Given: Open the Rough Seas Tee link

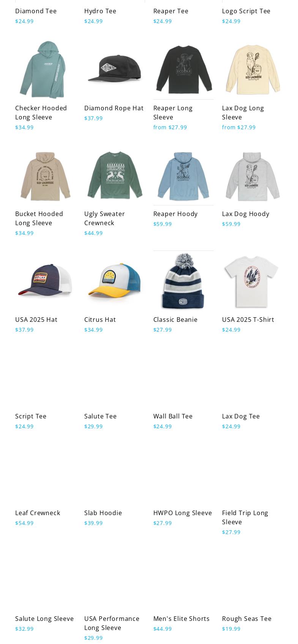Looking at the screenshot, I should click(x=247, y=619).
